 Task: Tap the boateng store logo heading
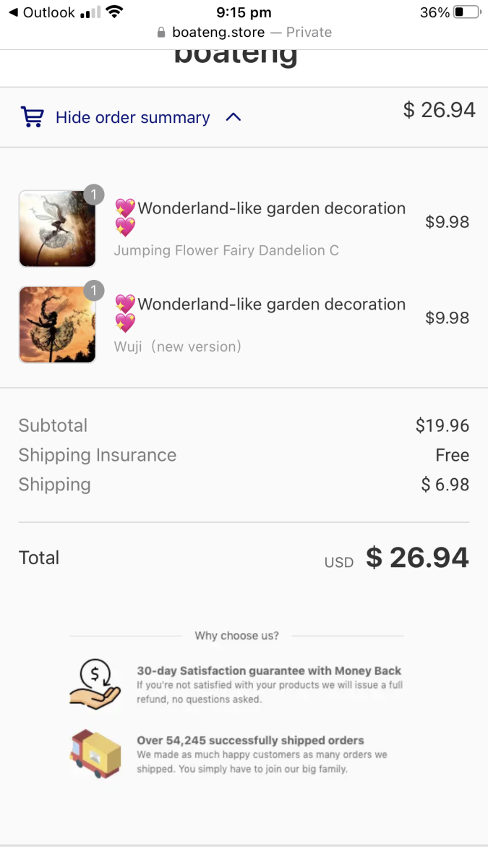236,56
